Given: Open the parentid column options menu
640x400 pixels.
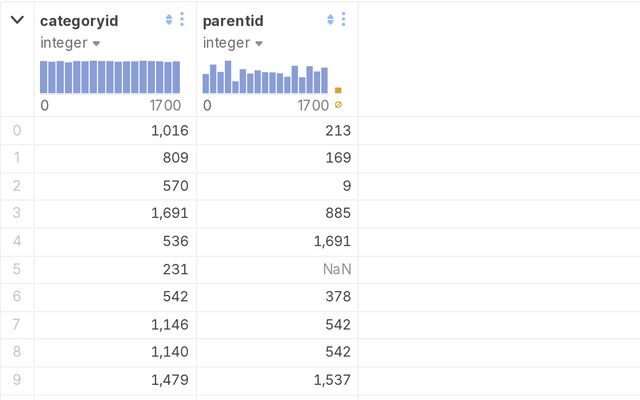Looking at the screenshot, I should click(344, 20).
